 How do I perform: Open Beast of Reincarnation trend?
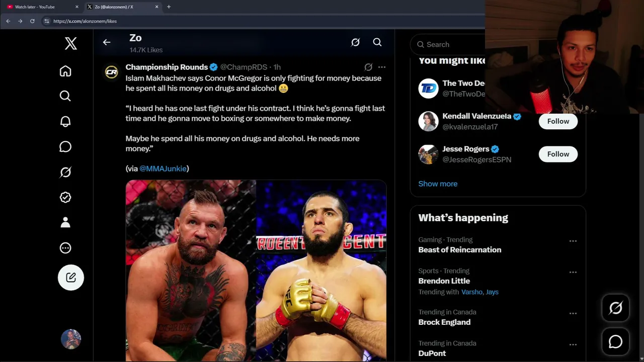click(x=460, y=250)
